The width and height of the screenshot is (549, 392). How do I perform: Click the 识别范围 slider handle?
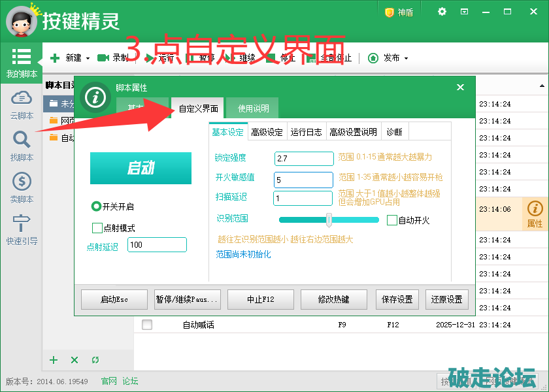pyautogui.click(x=329, y=220)
